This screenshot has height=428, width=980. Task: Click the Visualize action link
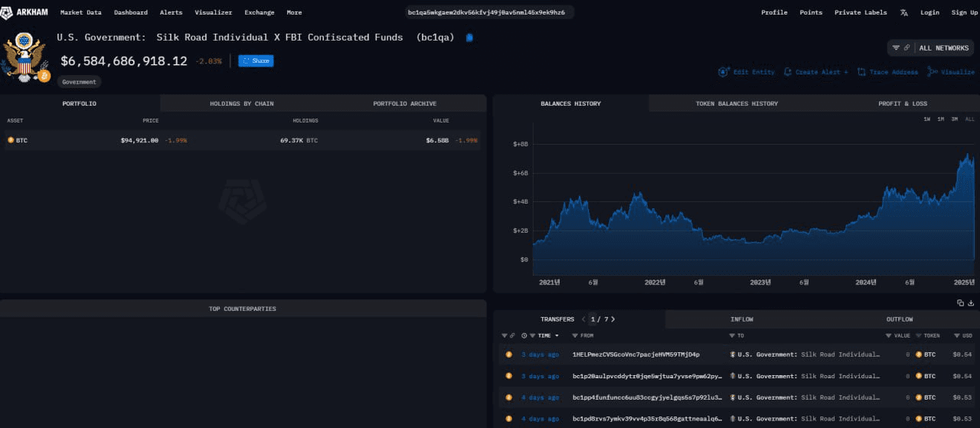[x=951, y=72]
